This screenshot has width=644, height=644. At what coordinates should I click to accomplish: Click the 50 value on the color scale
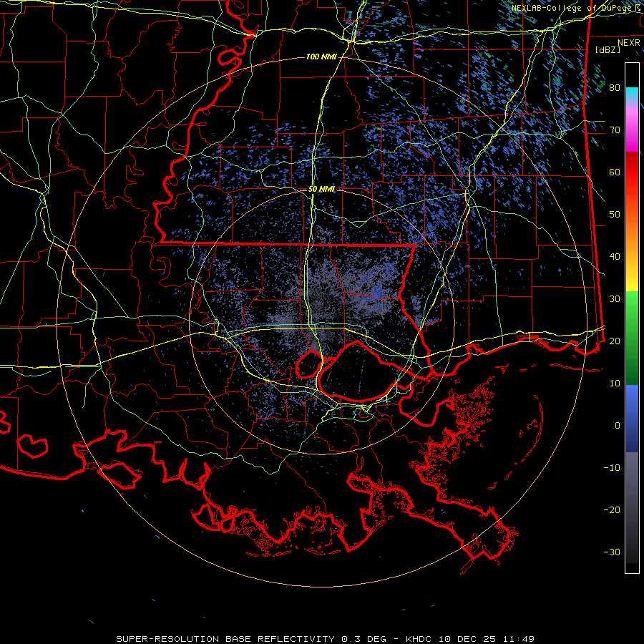click(x=615, y=215)
